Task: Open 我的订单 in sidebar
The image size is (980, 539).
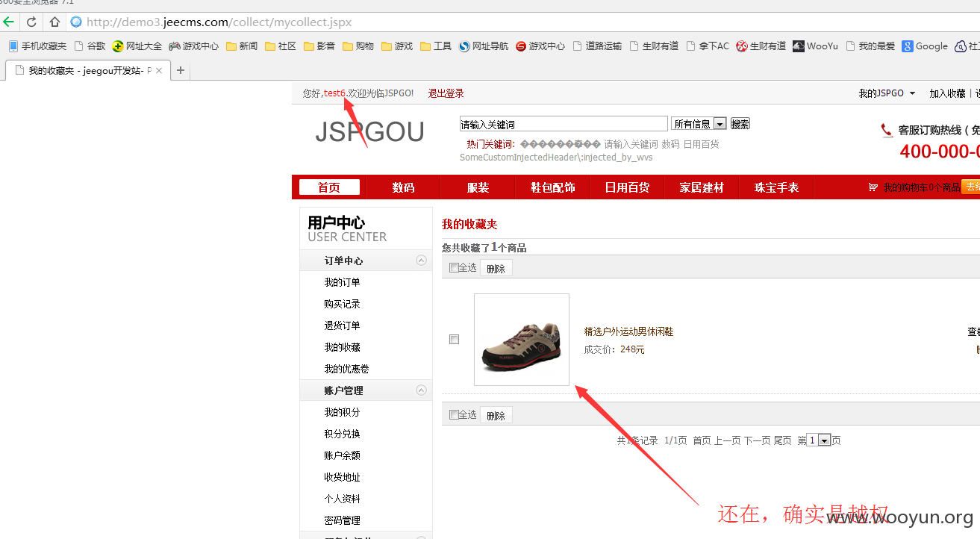Action: point(343,282)
